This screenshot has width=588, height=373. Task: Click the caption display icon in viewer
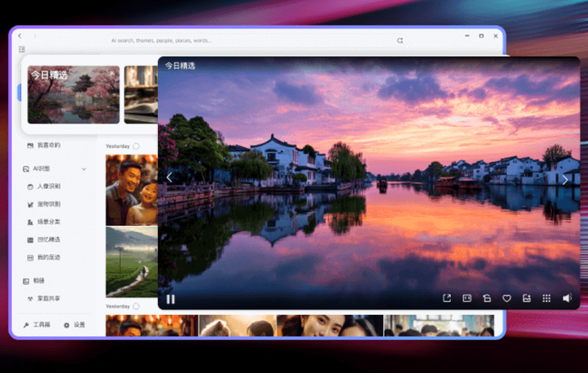(x=467, y=298)
